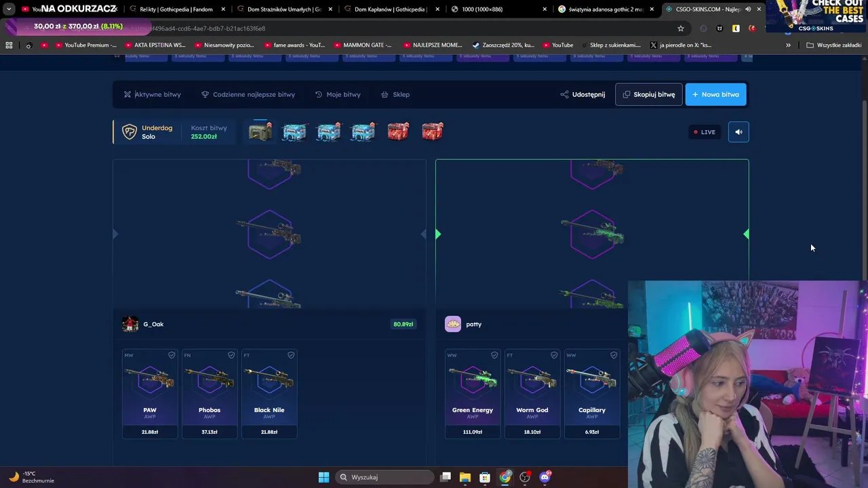Click the Capillary AWP skin card
This screenshot has height=488, width=868.
click(592, 393)
